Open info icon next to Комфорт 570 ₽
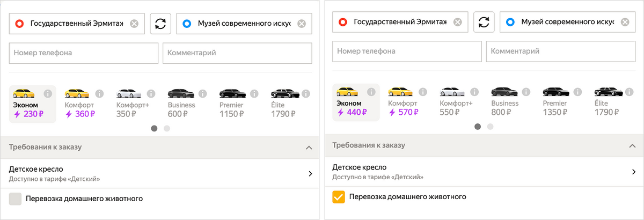The height and width of the screenshot is (220, 644). click(x=423, y=92)
